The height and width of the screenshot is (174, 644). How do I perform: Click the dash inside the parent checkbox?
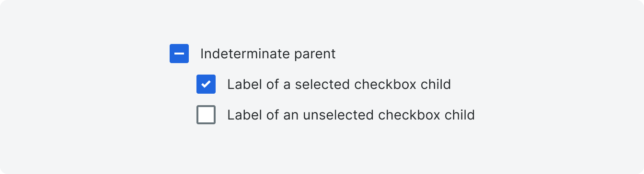(x=179, y=54)
